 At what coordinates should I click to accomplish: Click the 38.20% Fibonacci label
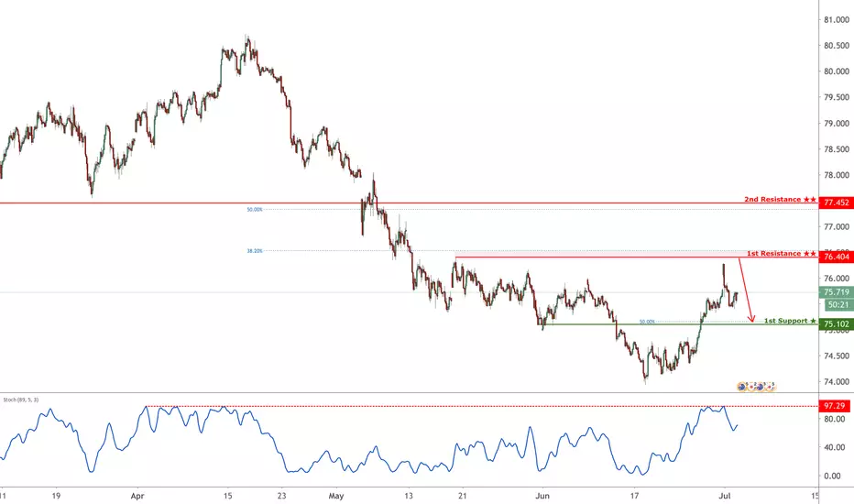(255, 251)
